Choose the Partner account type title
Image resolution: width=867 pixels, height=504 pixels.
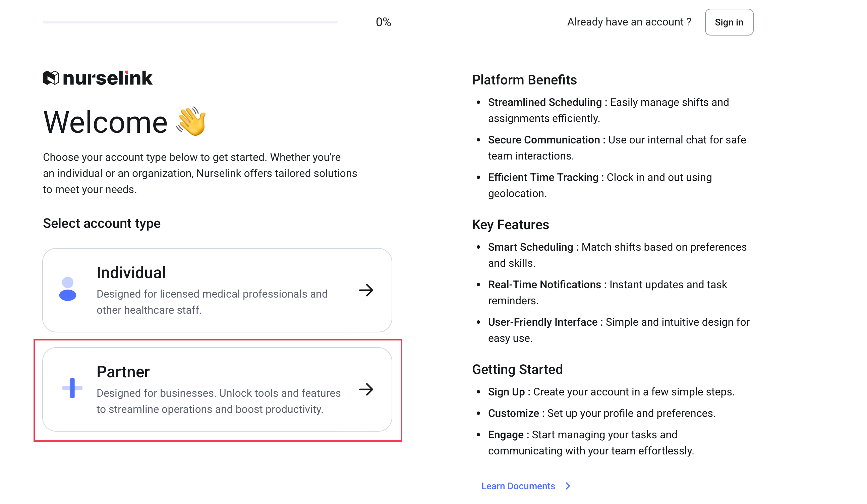(123, 372)
